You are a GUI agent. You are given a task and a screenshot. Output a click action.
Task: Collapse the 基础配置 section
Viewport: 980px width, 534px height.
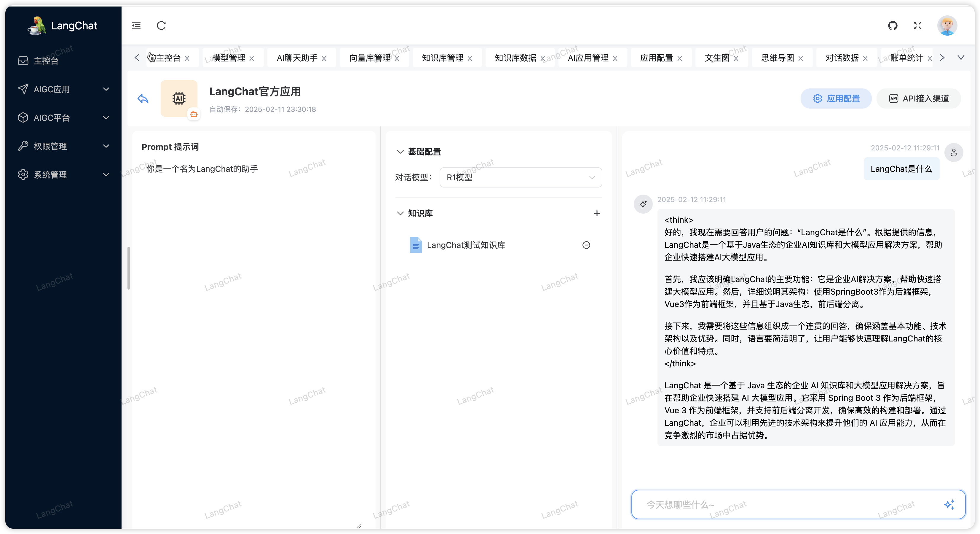point(400,152)
